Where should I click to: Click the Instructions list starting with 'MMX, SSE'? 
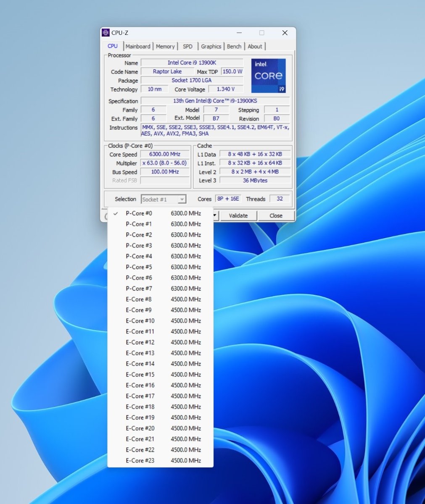(215, 131)
